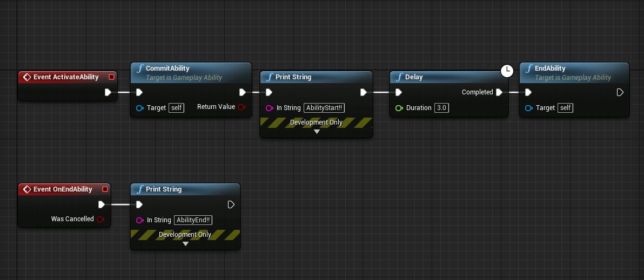Expand the AbilityEnd Print String advanced options arrow
The height and width of the screenshot is (280, 644).
(185, 244)
